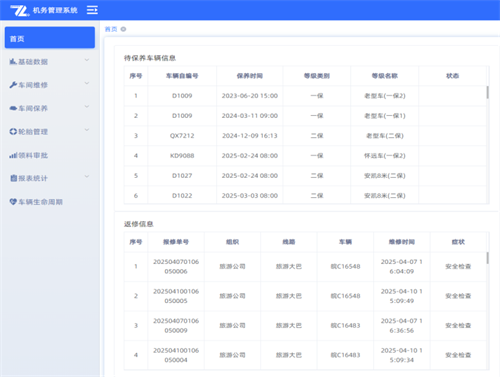Select vehicle QX7212 cell
This screenshot has width=500, height=377.
pyautogui.click(x=182, y=136)
